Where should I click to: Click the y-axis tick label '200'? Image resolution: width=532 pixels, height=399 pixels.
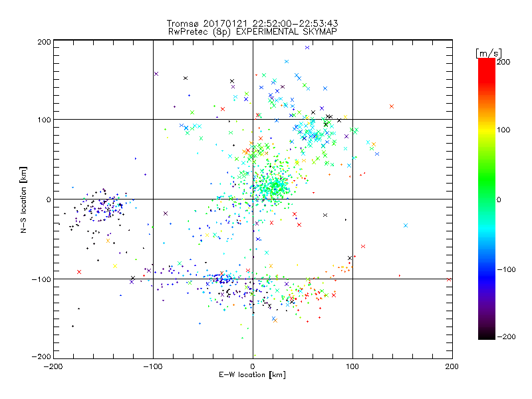44,42
